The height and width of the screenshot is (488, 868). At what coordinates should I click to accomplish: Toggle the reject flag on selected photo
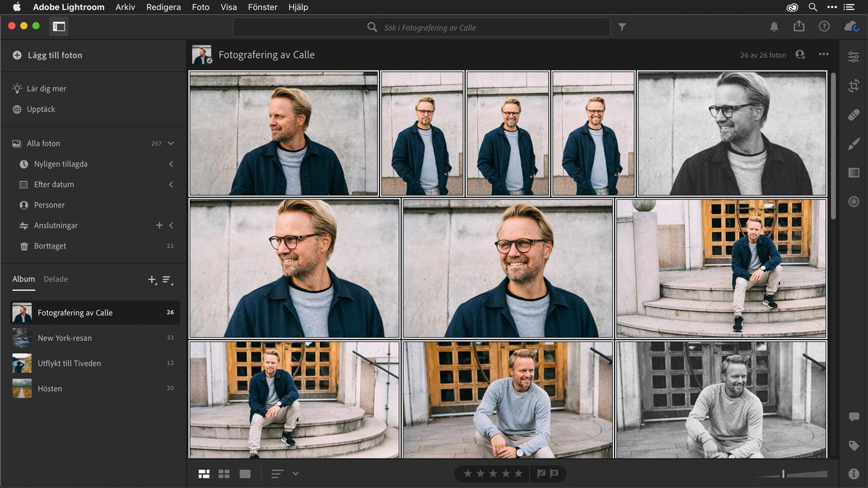(x=554, y=474)
